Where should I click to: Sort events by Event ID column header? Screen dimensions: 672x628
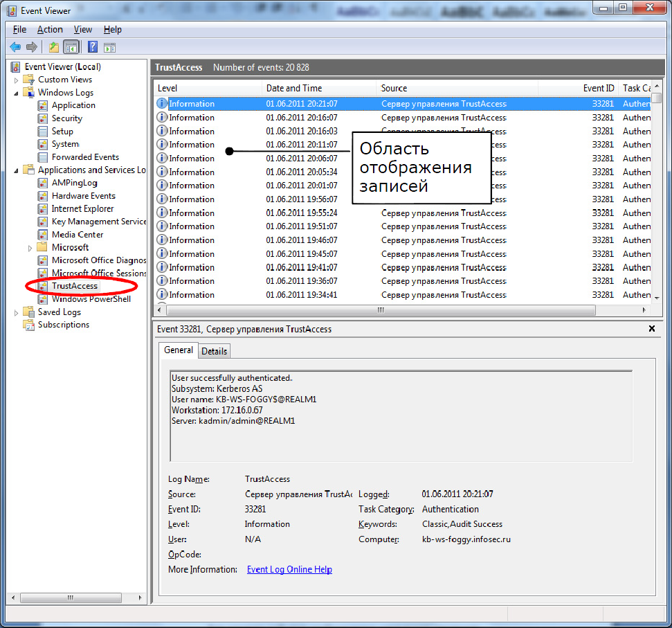(578, 88)
